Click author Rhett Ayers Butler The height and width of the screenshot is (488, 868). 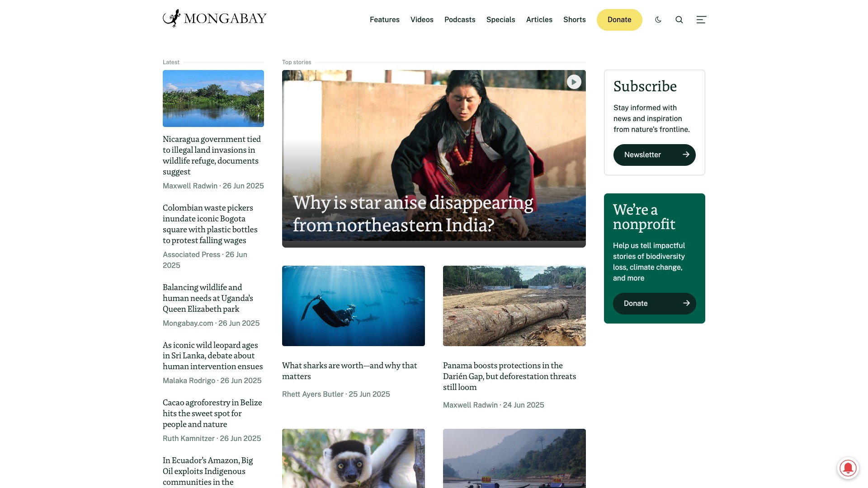click(x=313, y=394)
